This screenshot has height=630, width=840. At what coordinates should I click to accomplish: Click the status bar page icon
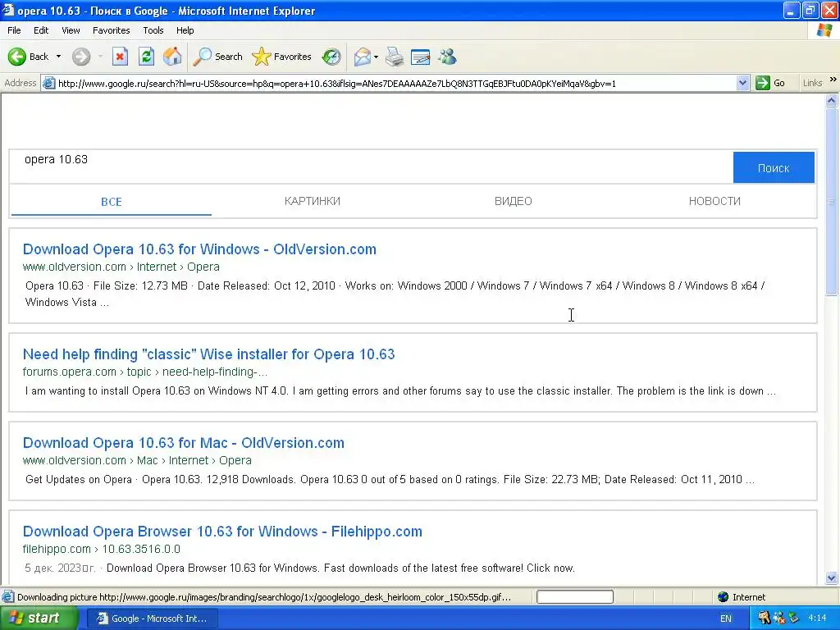point(7,597)
